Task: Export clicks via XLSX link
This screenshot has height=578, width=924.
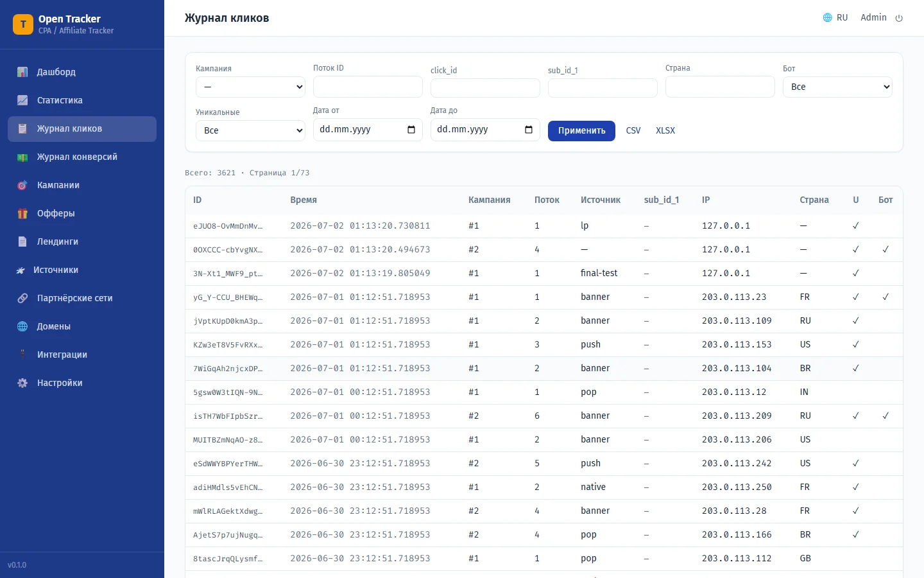Action: click(x=665, y=130)
